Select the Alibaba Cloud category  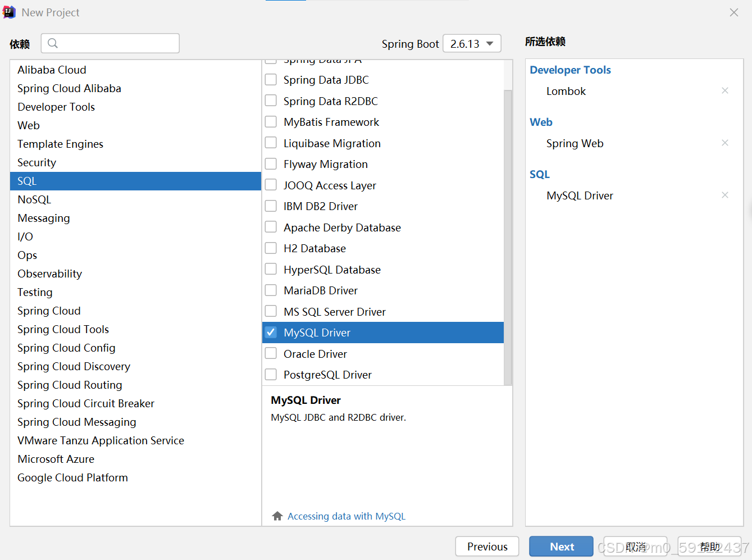click(135, 70)
